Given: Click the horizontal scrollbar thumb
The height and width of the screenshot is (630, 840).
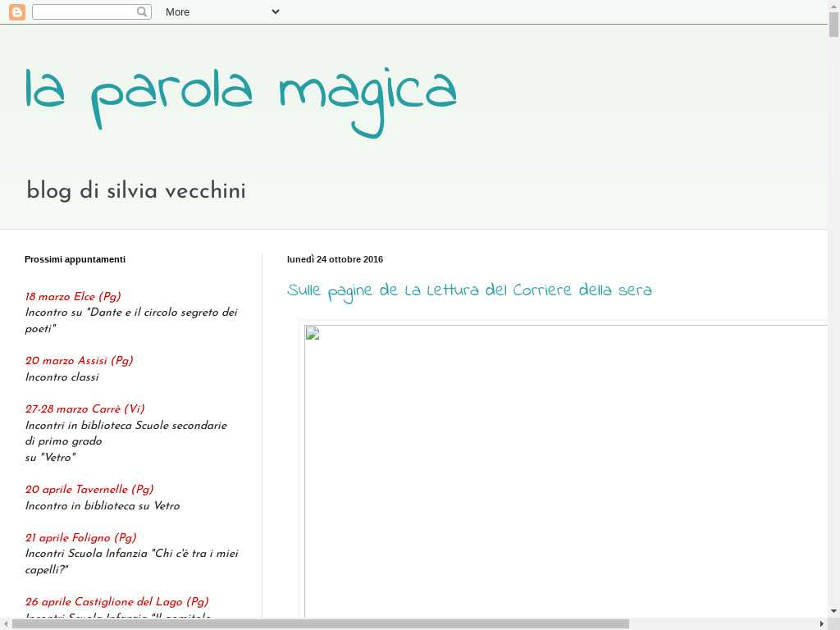Looking at the screenshot, I should click(x=320, y=624).
